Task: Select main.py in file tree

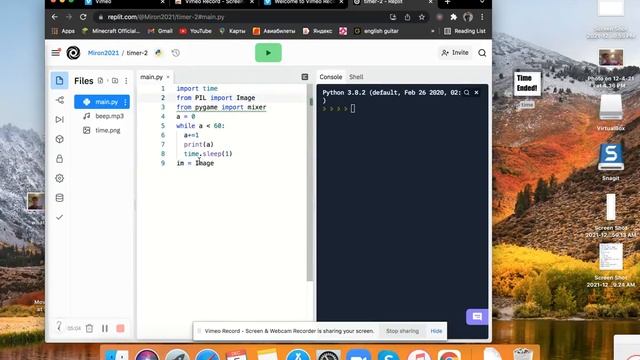Action: [102, 102]
